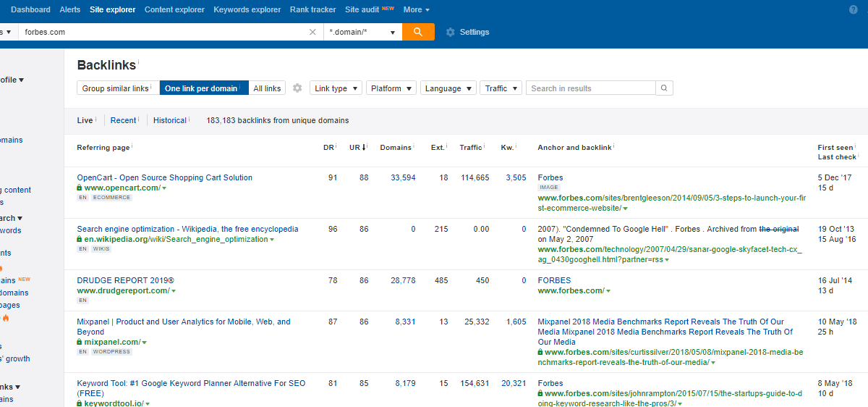868x407 pixels.
Task: Open Search engine optimization - Wikipedia link
Action: click(x=187, y=229)
